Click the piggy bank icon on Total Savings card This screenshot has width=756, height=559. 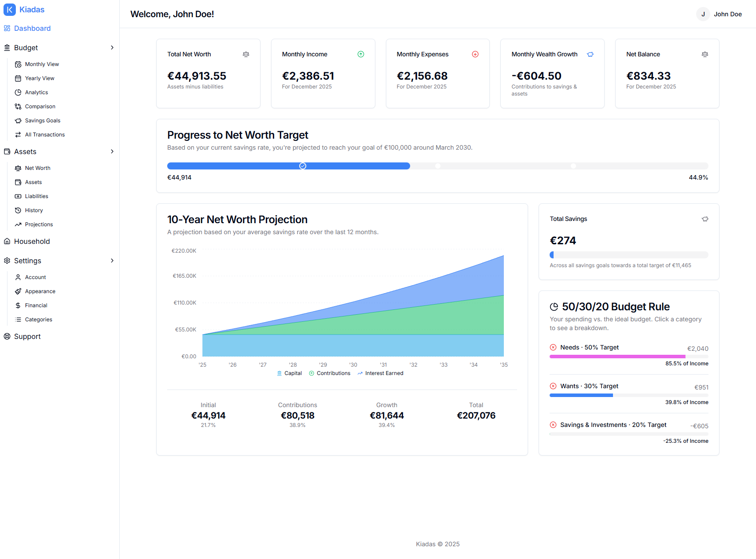(x=705, y=219)
